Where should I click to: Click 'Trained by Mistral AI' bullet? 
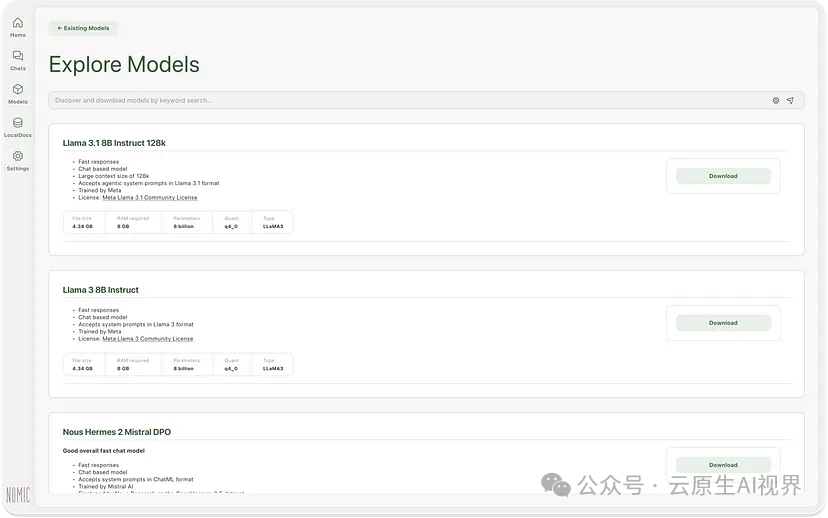tap(106, 486)
